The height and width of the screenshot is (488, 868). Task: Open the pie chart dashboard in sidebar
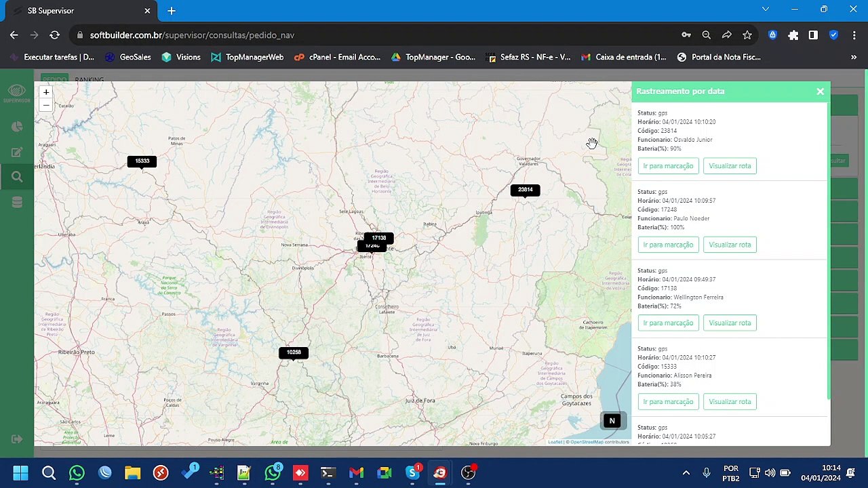(17, 127)
